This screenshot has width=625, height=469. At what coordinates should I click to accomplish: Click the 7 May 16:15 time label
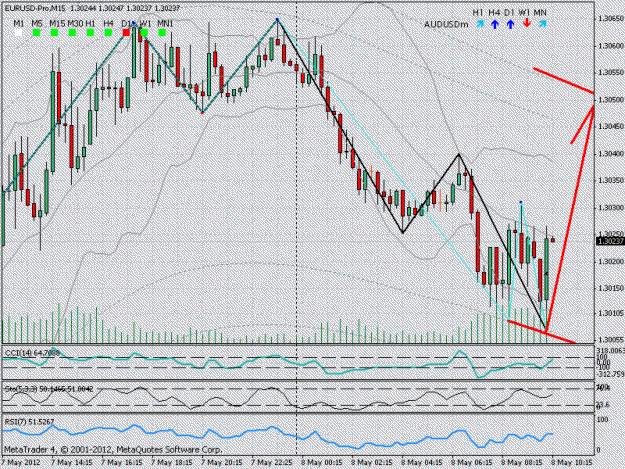point(122,463)
